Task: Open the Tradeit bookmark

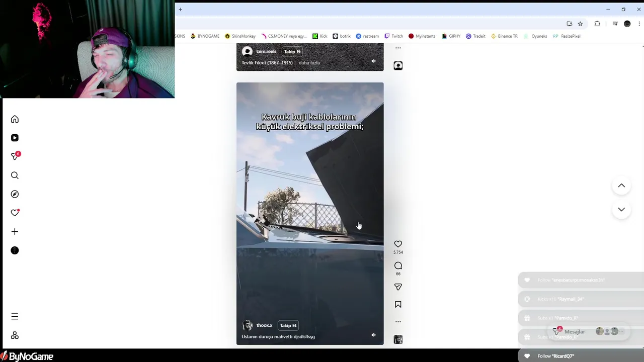Action: (475, 36)
